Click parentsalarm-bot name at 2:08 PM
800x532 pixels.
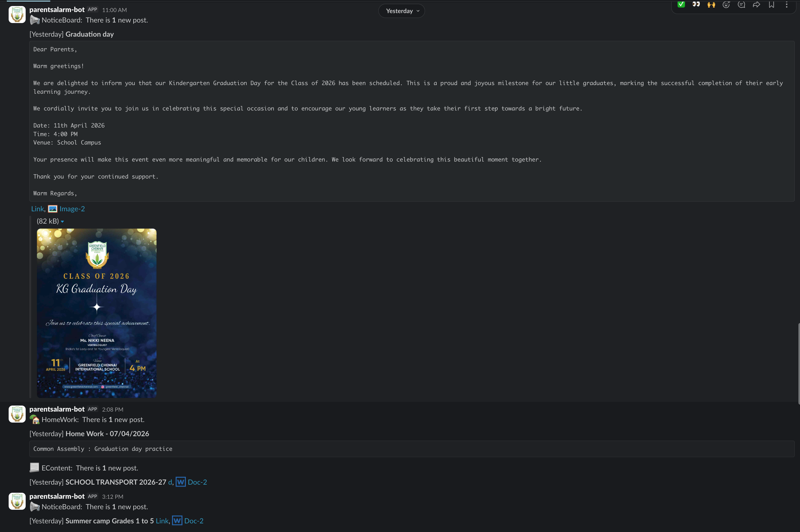pyautogui.click(x=57, y=409)
